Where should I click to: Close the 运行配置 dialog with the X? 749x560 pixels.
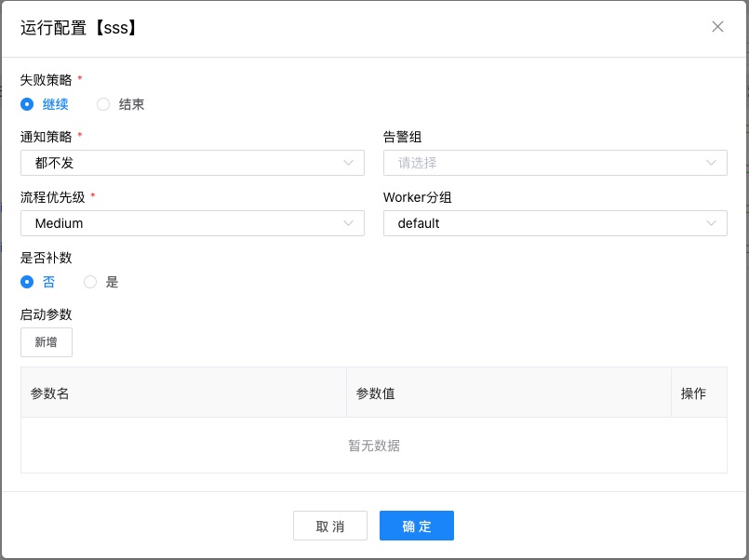tap(717, 27)
